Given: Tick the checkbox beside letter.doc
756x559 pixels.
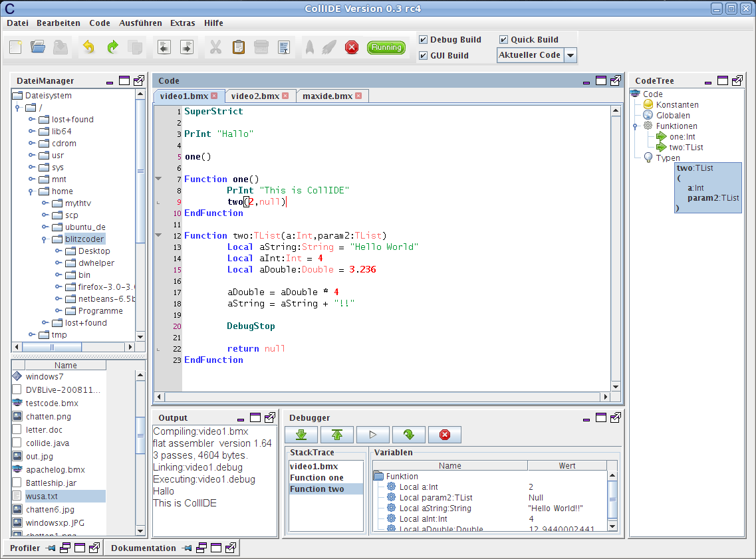Looking at the screenshot, I should point(17,429).
